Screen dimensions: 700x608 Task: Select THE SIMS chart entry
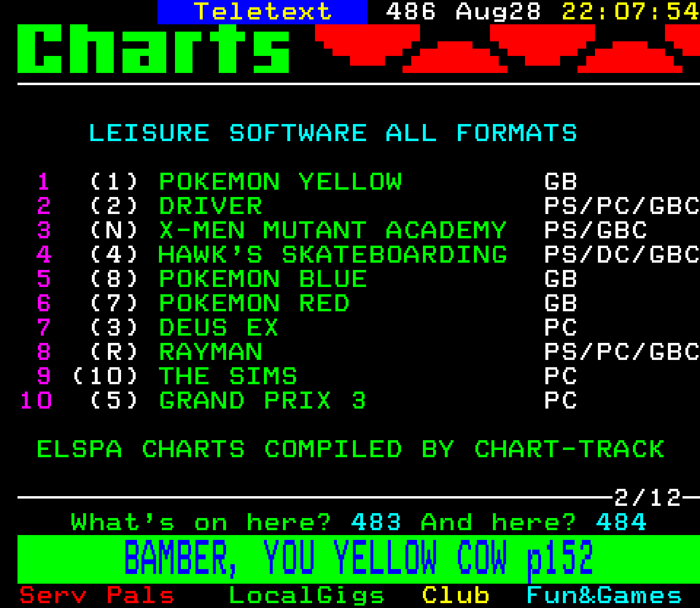[x=228, y=376]
